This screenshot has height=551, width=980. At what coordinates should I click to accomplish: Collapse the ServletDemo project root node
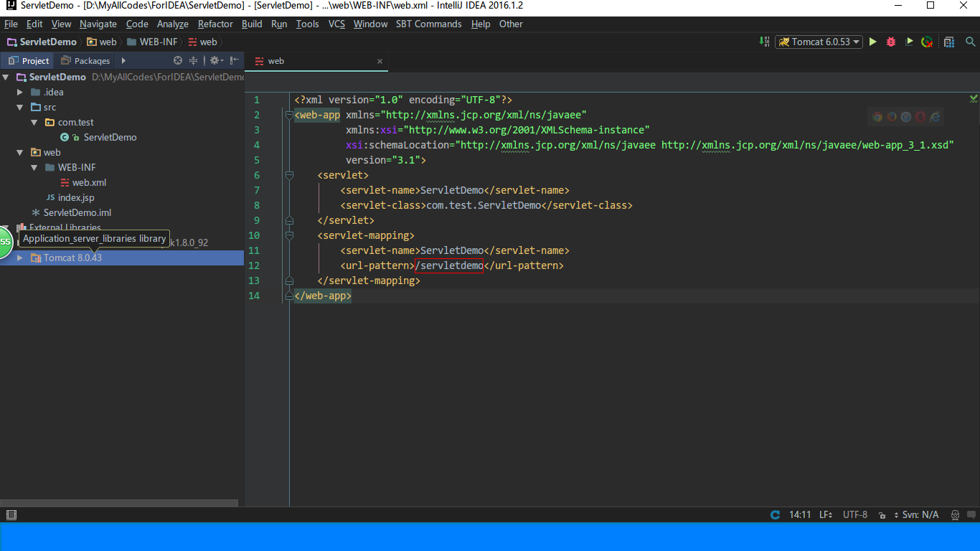tap(6, 77)
